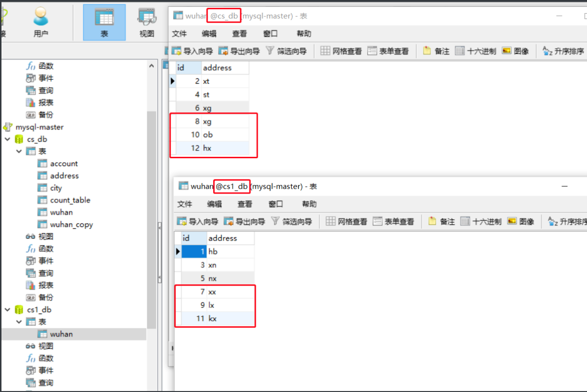Collapse the cs1_db database node
This screenshot has height=392, width=587.
coord(7,310)
